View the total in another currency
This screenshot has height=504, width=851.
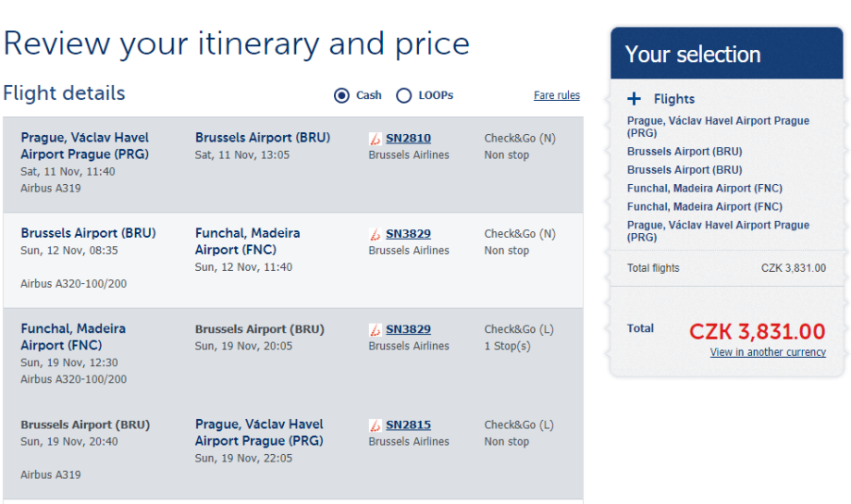768,352
